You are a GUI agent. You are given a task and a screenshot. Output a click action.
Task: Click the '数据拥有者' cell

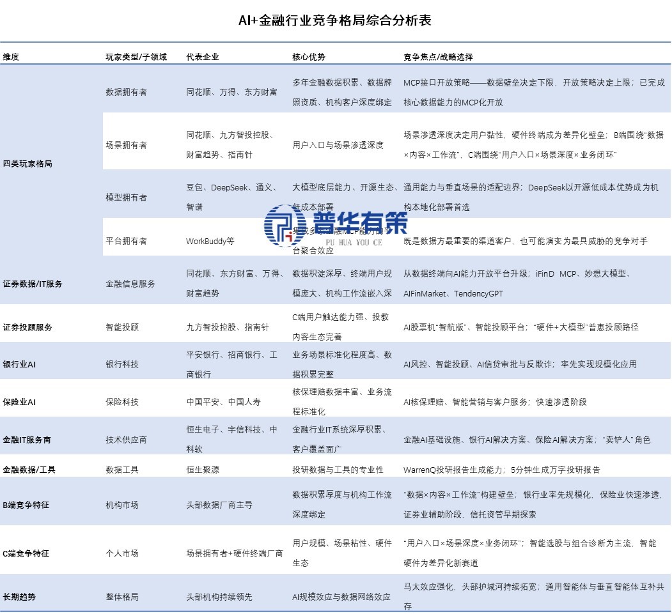coord(127,92)
